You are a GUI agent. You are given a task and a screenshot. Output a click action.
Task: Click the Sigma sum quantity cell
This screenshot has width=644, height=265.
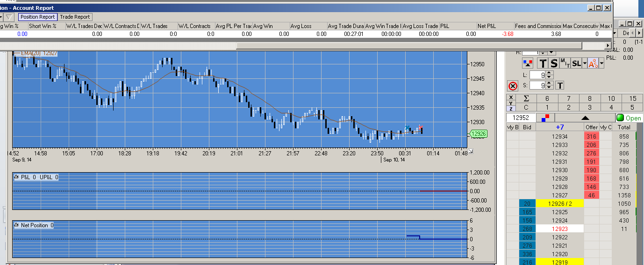pyautogui.click(x=526, y=98)
